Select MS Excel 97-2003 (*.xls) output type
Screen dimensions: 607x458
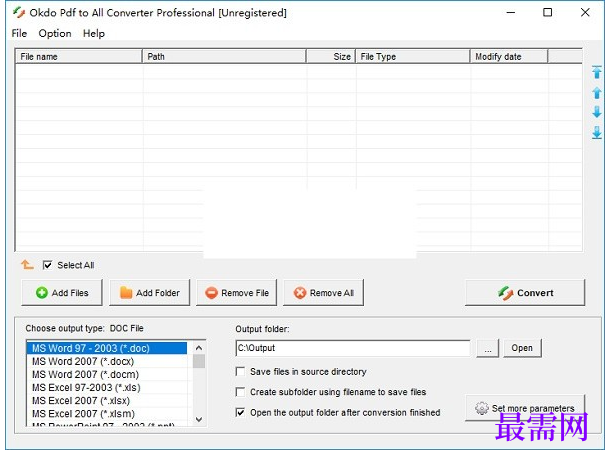coord(107,388)
